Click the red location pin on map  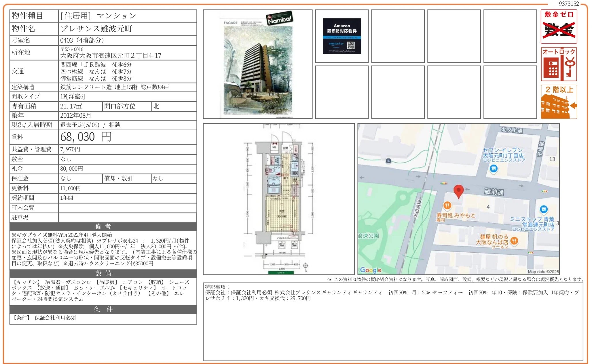point(458,191)
